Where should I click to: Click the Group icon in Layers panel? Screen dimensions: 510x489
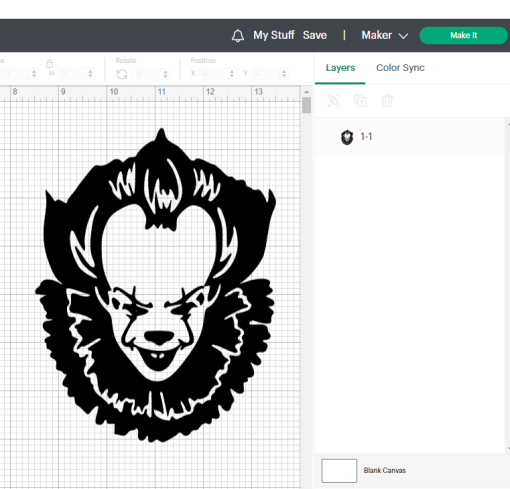pos(334,100)
